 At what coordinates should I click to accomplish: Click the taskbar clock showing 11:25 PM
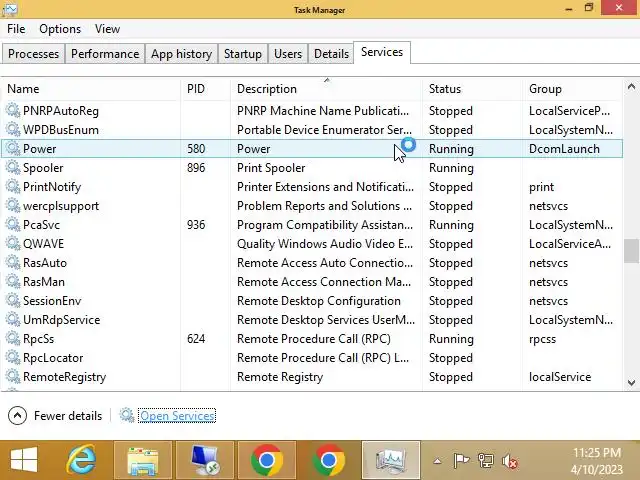(x=597, y=453)
